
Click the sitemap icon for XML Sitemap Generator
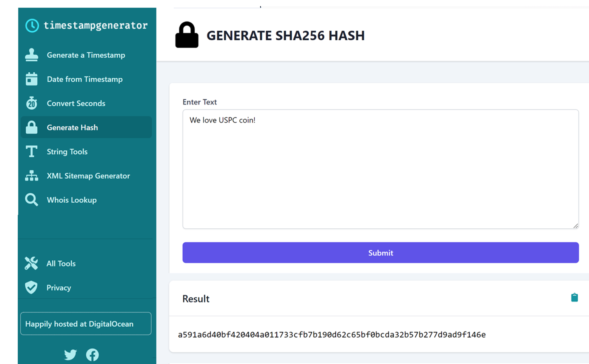pos(32,176)
